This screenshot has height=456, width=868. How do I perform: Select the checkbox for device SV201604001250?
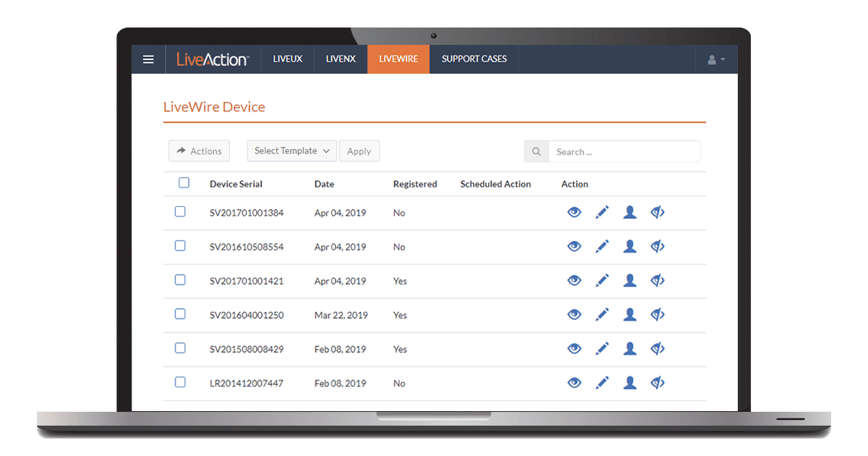(x=180, y=313)
